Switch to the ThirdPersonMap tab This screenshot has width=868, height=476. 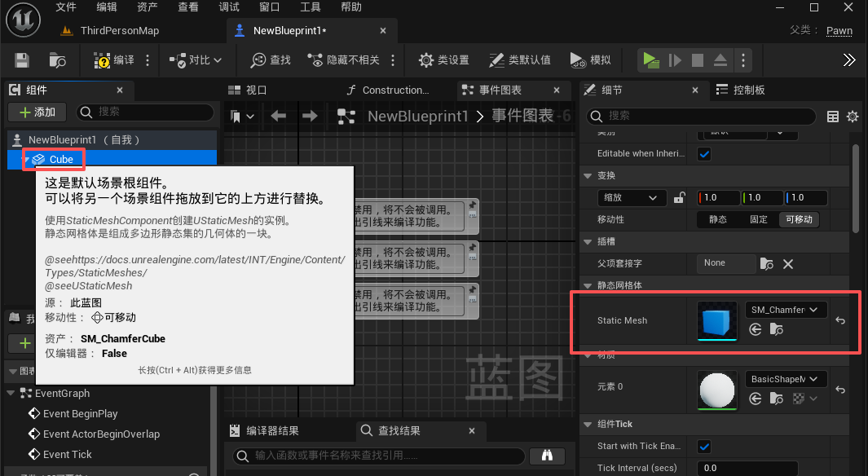click(119, 31)
